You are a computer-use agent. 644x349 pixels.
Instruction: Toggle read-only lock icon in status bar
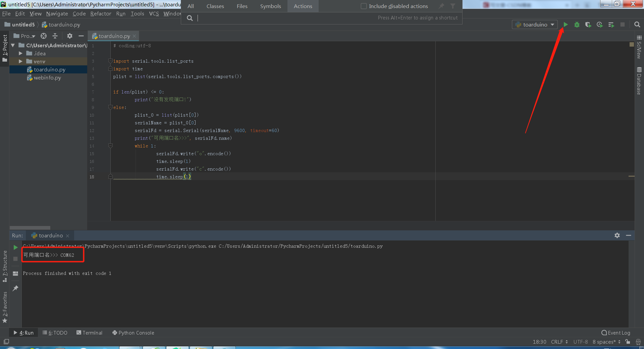(x=628, y=342)
